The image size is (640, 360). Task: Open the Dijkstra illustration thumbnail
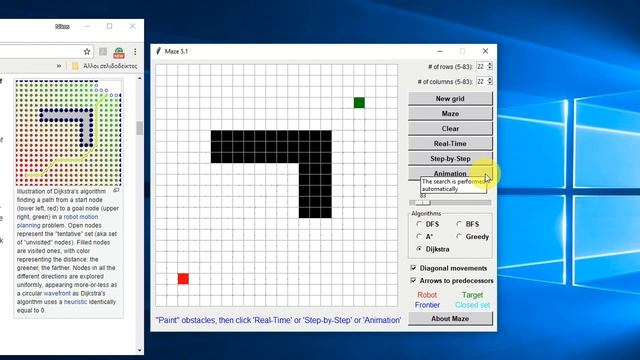click(x=68, y=133)
